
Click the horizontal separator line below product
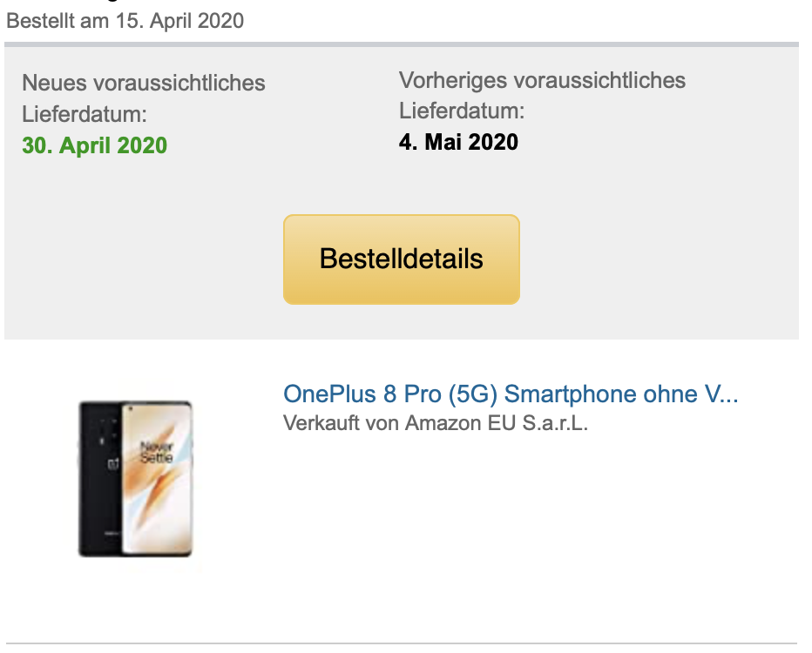coord(402,643)
